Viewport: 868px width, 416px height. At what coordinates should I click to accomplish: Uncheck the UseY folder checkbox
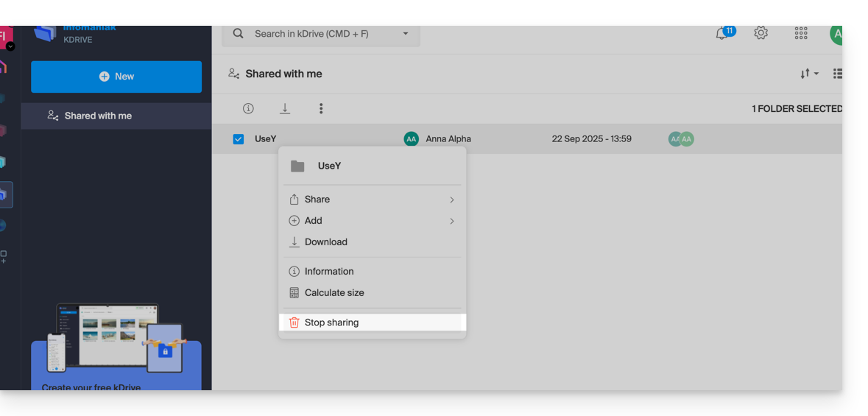pyautogui.click(x=239, y=139)
